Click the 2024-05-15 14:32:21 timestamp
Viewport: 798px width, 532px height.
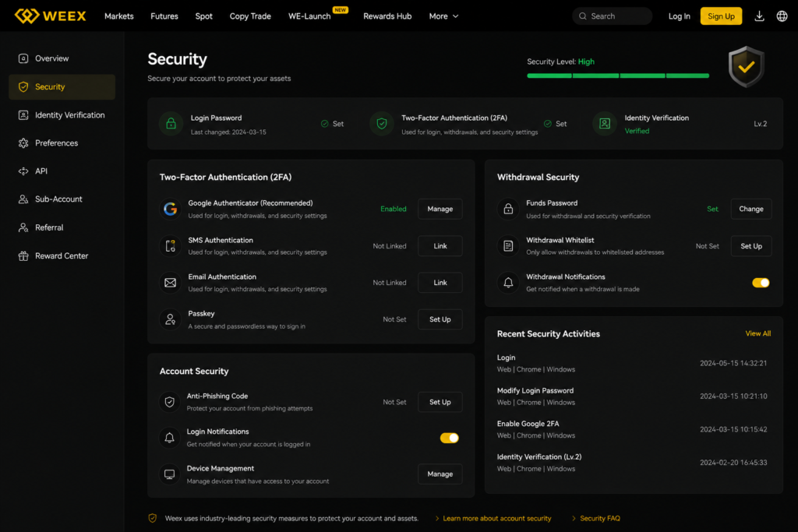click(x=733, y=363)
